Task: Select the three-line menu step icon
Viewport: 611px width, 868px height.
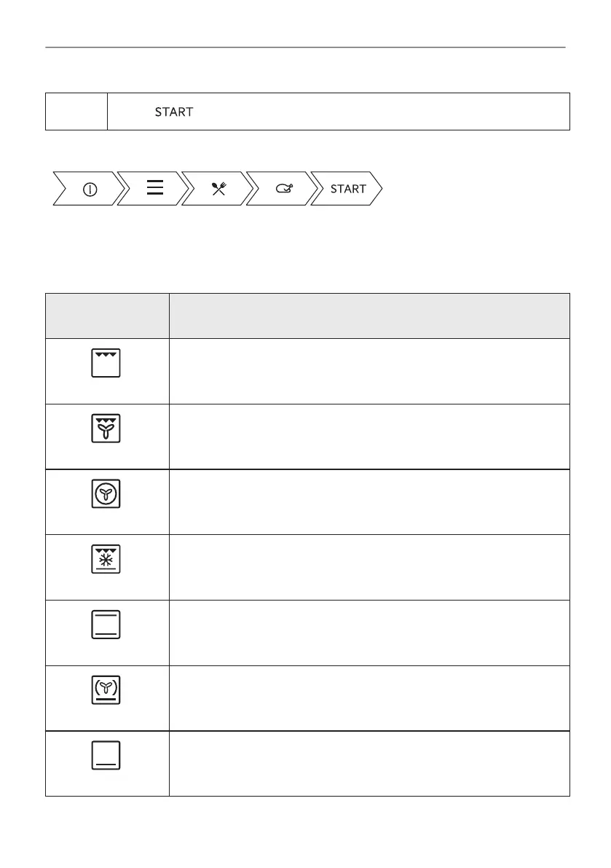Action: 155,188
